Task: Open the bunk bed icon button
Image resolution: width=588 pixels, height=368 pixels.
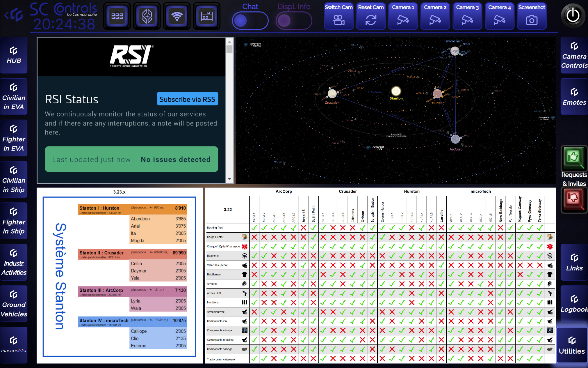Action: pos(207,16)
